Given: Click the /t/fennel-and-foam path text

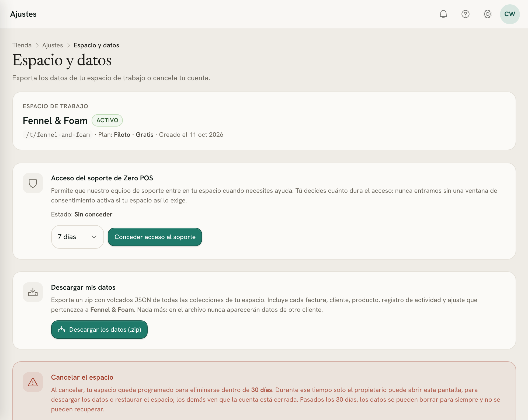Looking at the screenshot, I should [x=58, y=135].
